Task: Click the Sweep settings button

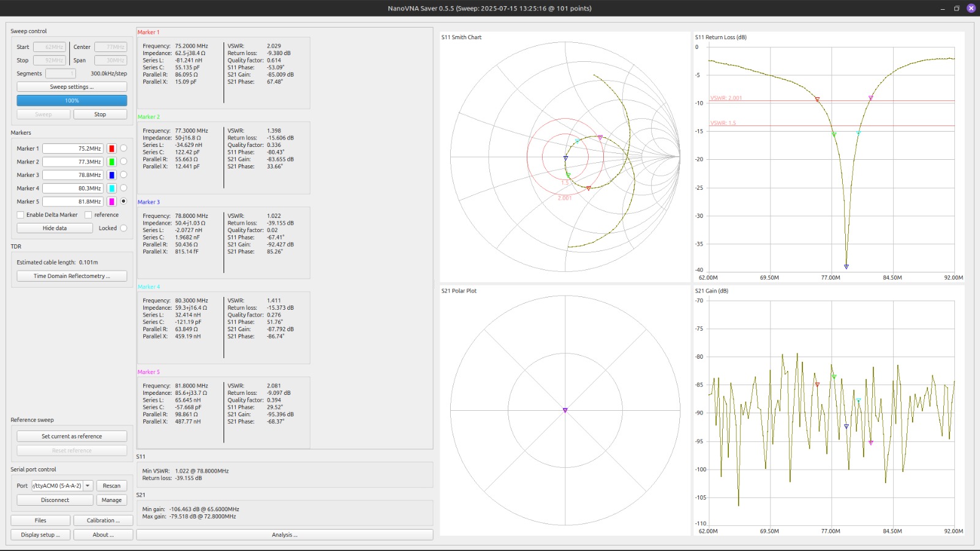Action: tap(72, 87)
